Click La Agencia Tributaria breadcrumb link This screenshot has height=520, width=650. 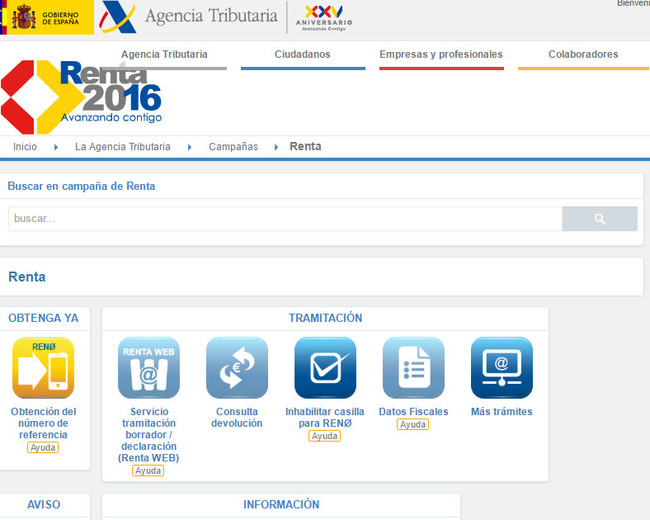[122, 147]
